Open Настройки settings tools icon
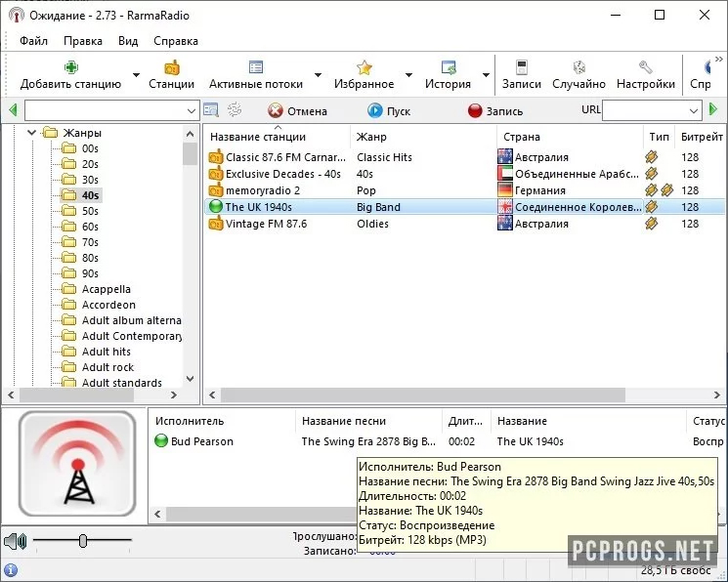 pos(645,67)
